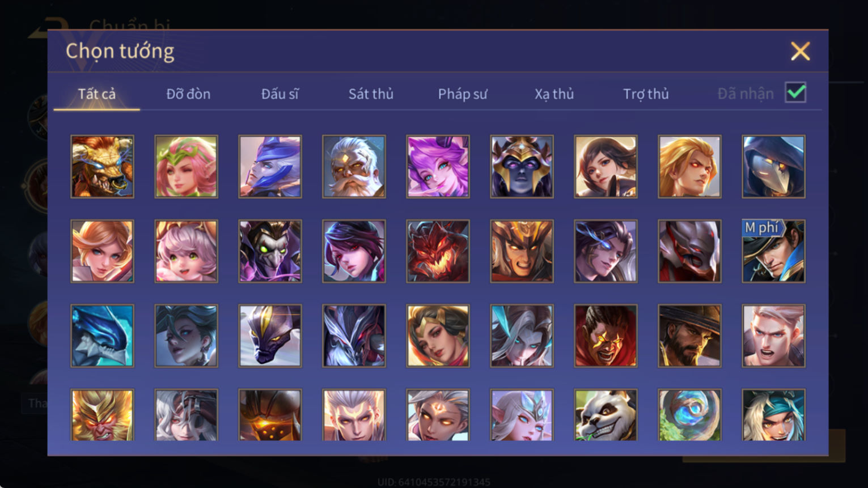Toggle the 'Đã nhận' checkbox
The width and height of the screenshot is (868, 488).
pos(795,92)
